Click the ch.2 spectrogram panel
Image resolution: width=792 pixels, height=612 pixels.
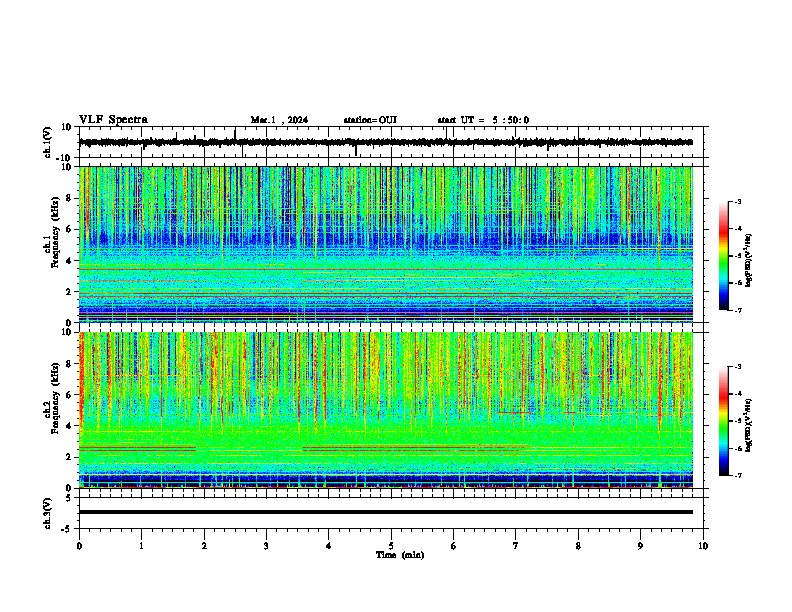pos(385,410)
